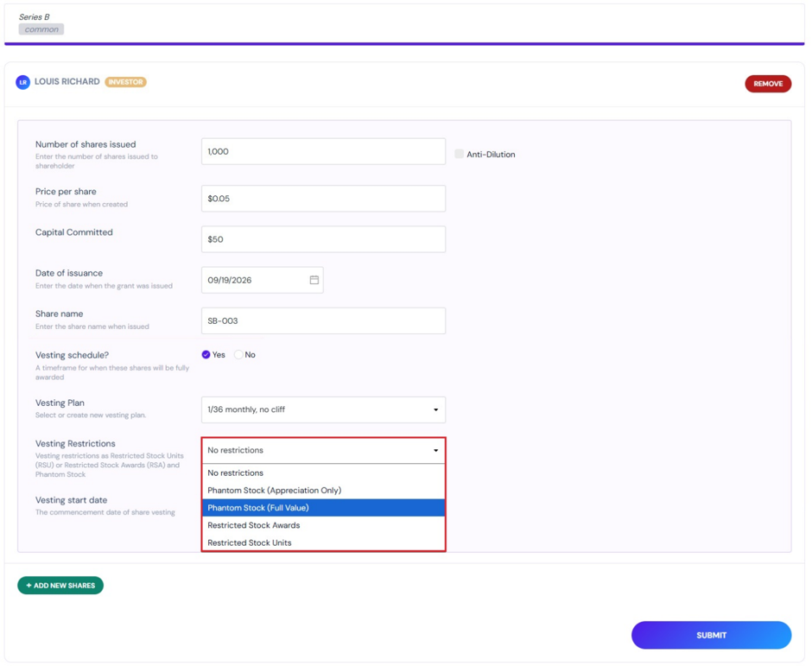Open the calendar icon in the Date of issuance field
812x666 pixels.
tap(314, 280)
